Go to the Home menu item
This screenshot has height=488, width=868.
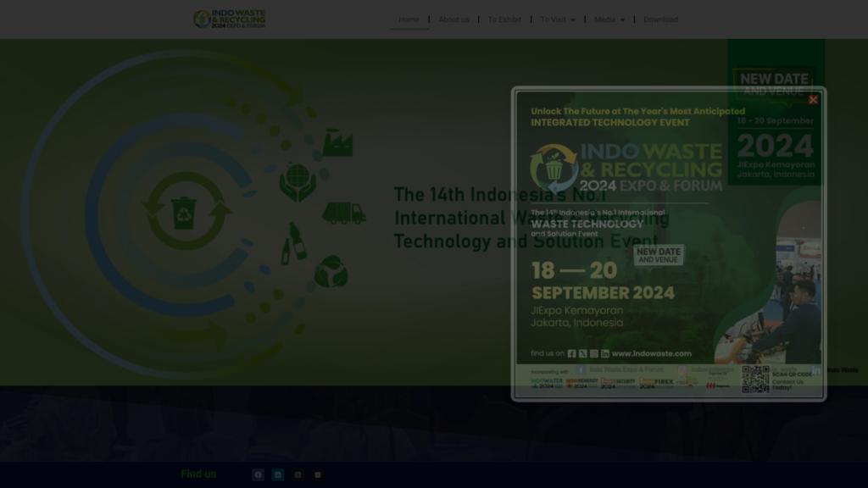(409, 19)
